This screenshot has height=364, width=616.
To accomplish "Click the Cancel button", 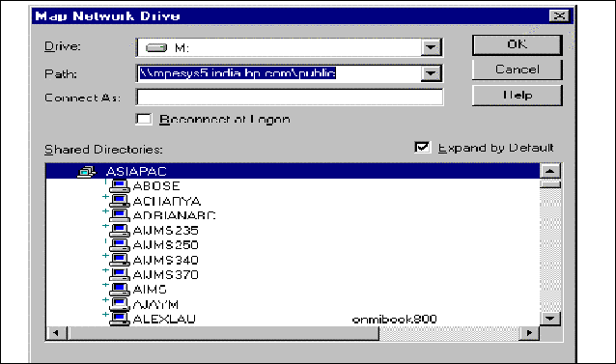I will tap(517, 70).
